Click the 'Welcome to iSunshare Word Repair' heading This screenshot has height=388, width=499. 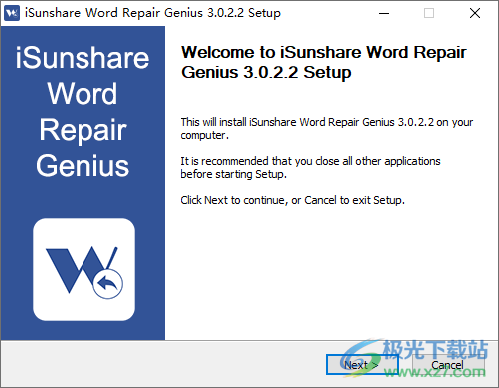coord(324,62)
